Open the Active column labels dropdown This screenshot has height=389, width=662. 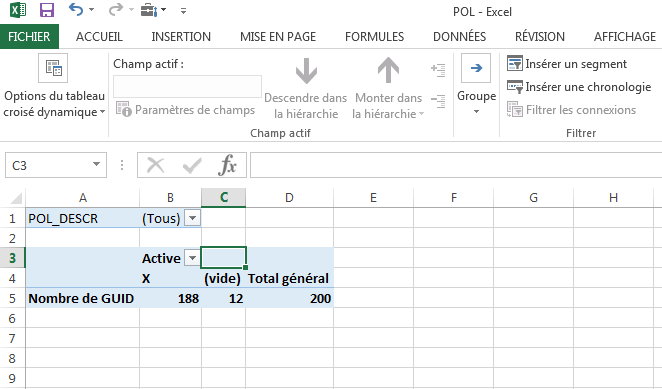[193, 258]
